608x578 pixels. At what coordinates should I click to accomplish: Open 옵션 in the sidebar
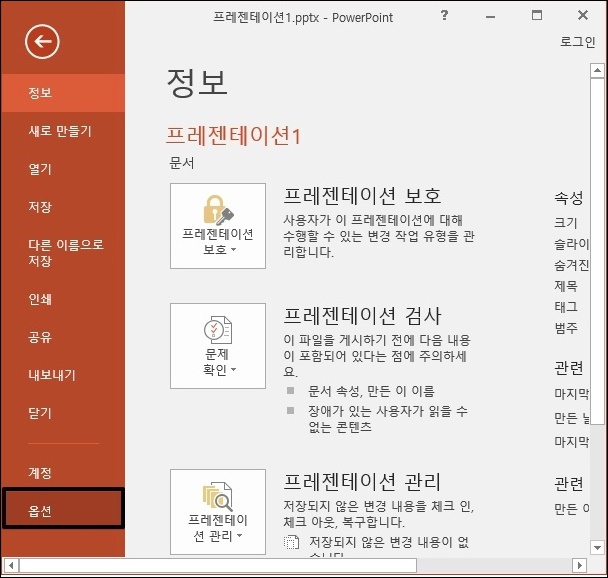63,508
